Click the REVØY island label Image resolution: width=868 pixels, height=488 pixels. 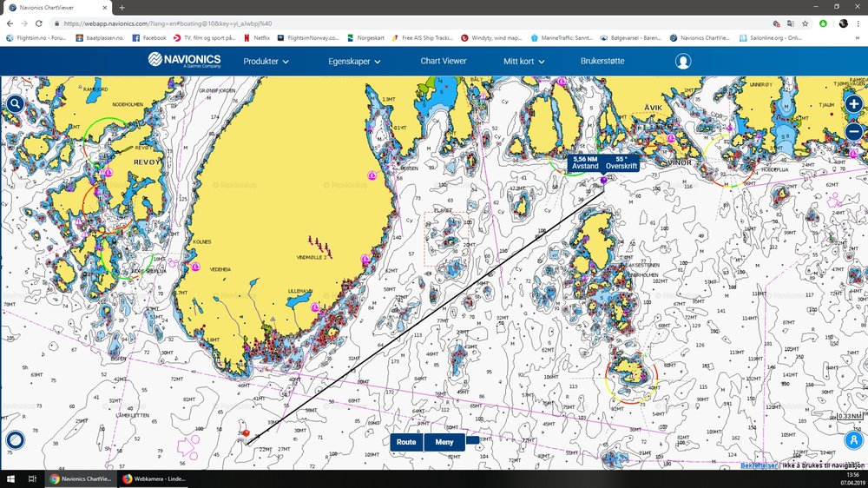(x=148, y=162)
